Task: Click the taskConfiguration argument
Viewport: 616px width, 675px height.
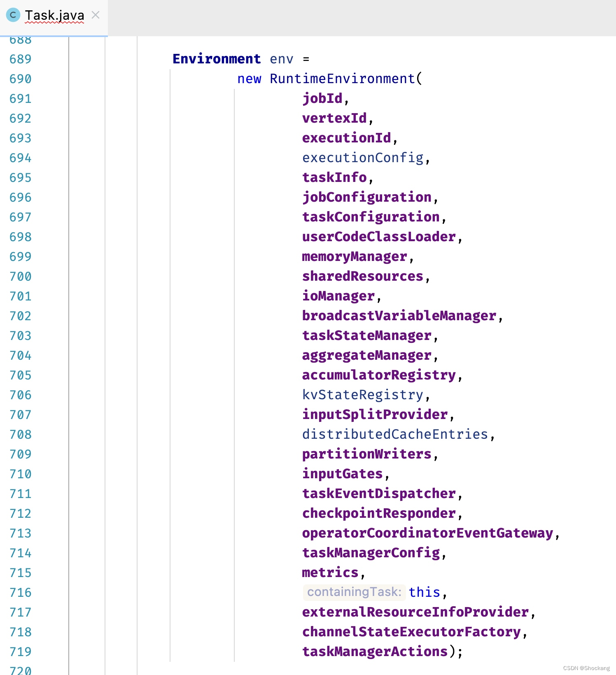Action: click(x=371, y=217)
